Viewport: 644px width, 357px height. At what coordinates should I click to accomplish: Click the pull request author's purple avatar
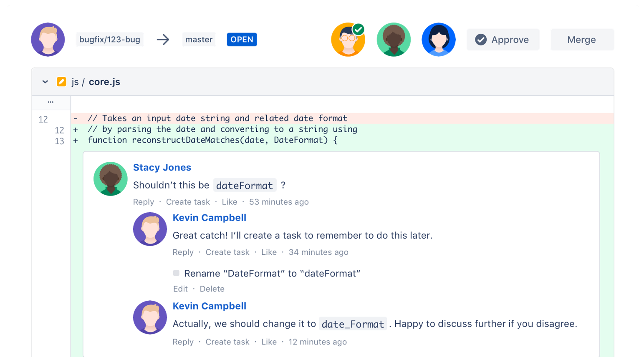click(x=48, y=40)
